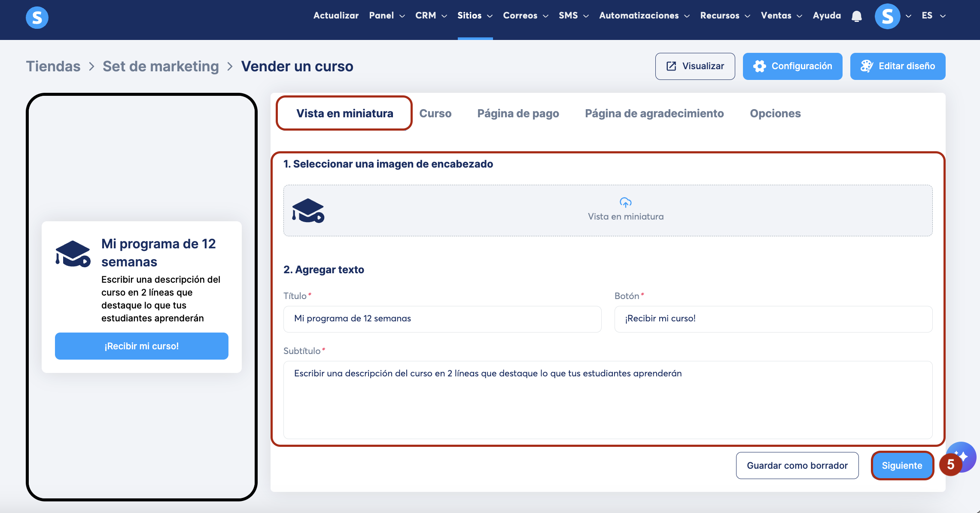Go to Set de marketing breadcrumb
The width and height of the screenshot is (980, 513).
(x=161, y=67)
